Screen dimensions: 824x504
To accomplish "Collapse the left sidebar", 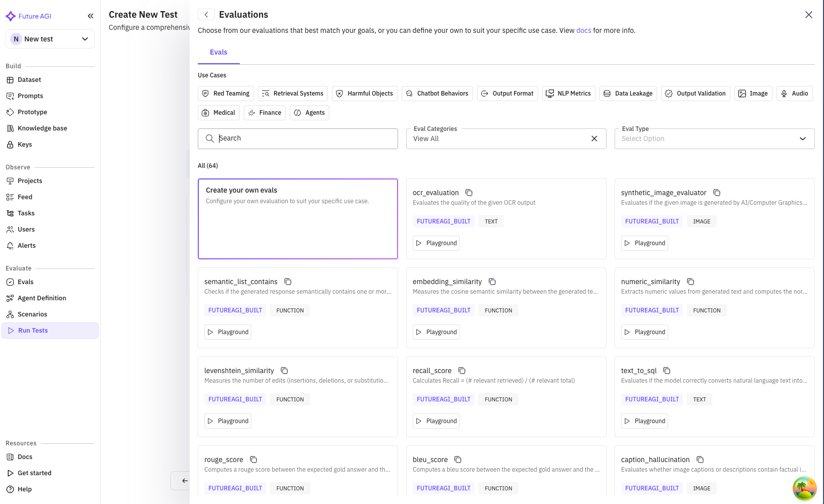I will click(91, 16).
